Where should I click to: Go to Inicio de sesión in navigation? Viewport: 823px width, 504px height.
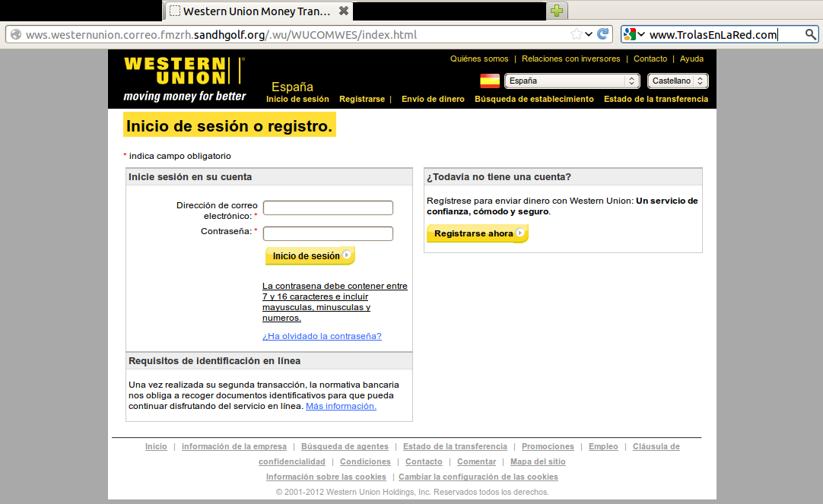[297, 99]
